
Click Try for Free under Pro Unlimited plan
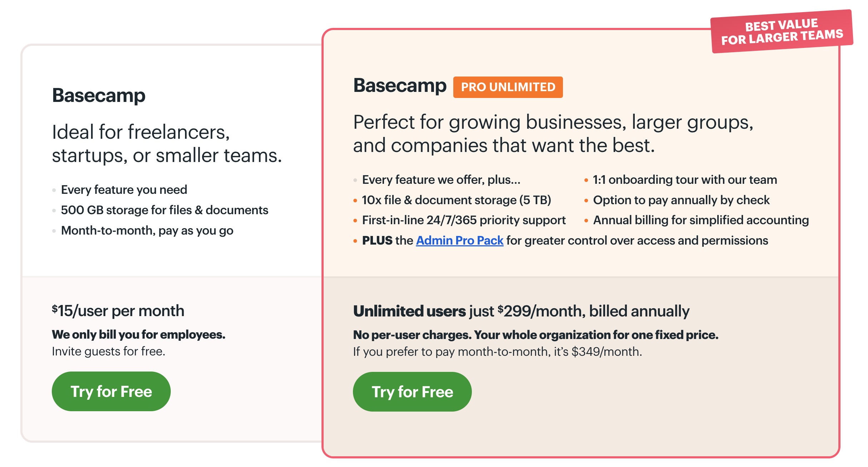coord(412,392)
